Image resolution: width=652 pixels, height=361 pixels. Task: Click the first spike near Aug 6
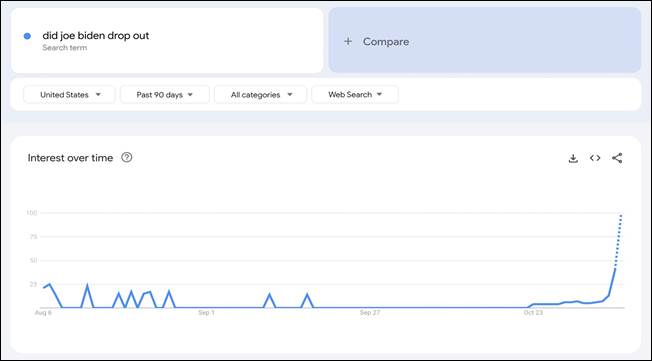49,284
